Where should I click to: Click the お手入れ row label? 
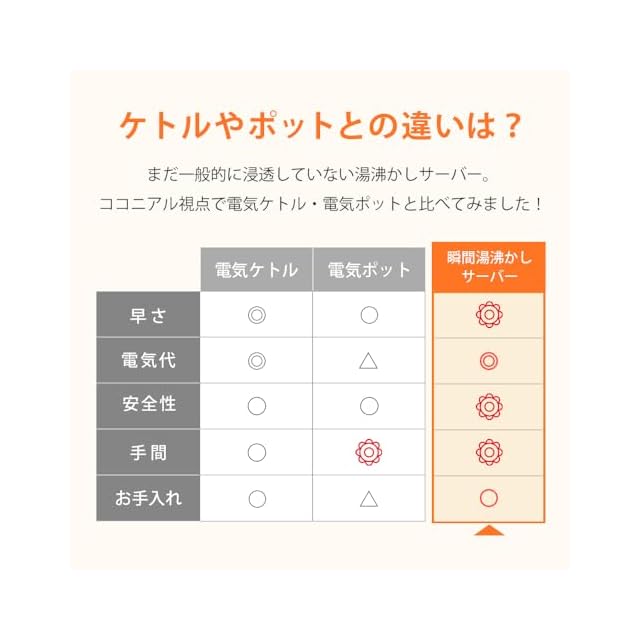pos(148,498)
